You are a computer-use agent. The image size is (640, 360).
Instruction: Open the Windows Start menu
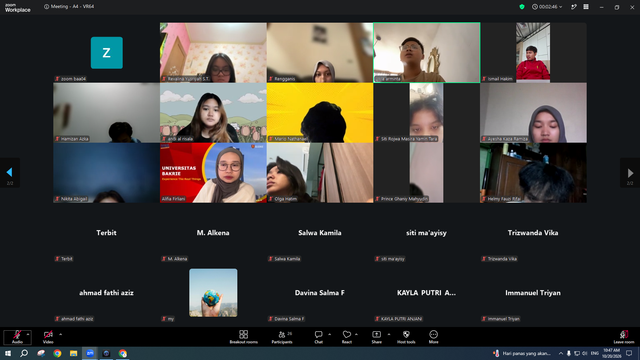pos(8,353)
